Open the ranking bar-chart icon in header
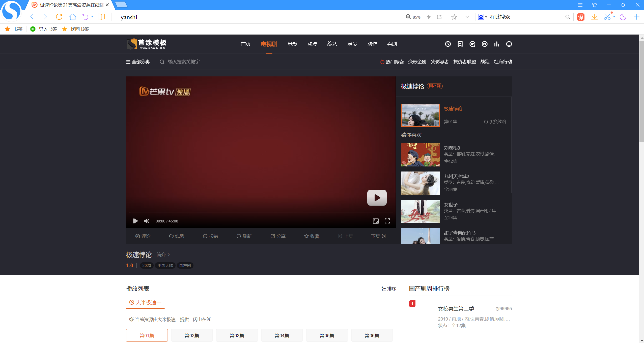The height and width of the screenshot is (343, 644). click(x=497, y=44)
